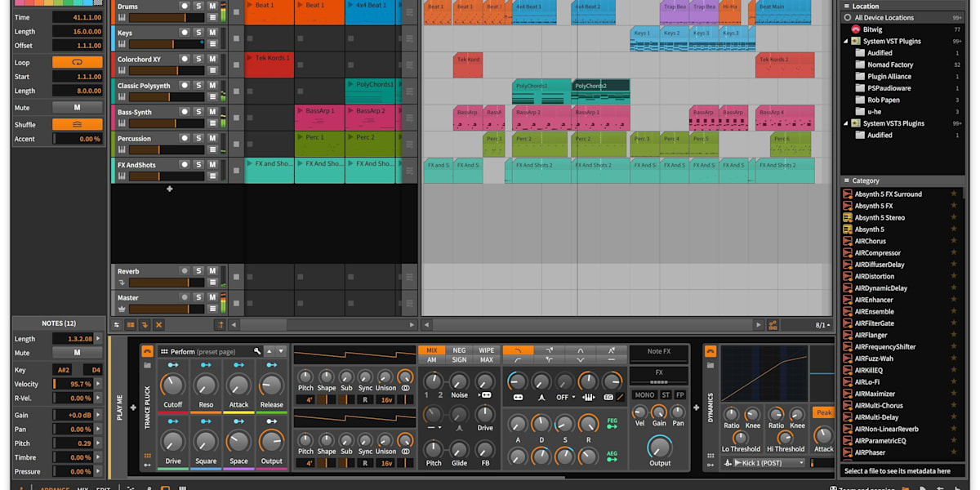This screenshot has height=490, width=980.
Task: Mute the Bass-Synth track
Action: tap(212, 111)
